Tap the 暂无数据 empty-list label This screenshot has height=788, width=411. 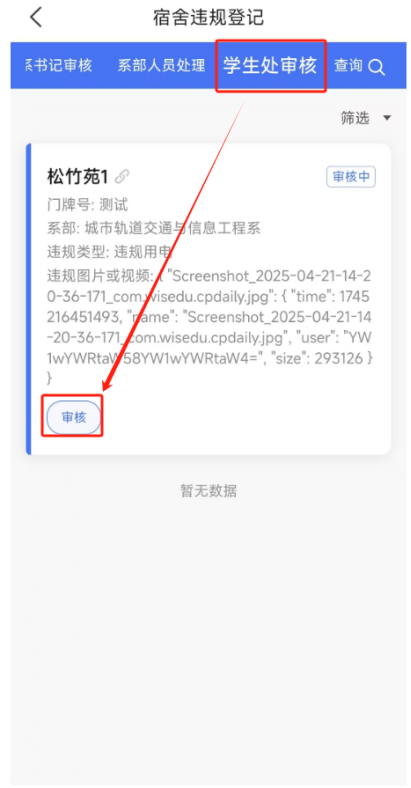(x=209, y=490)
